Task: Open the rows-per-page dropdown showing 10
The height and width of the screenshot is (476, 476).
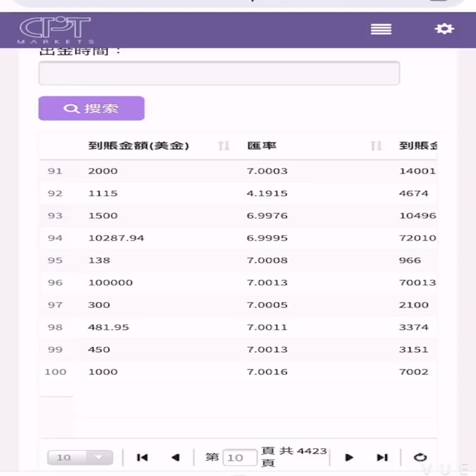Action: point(80,457)
